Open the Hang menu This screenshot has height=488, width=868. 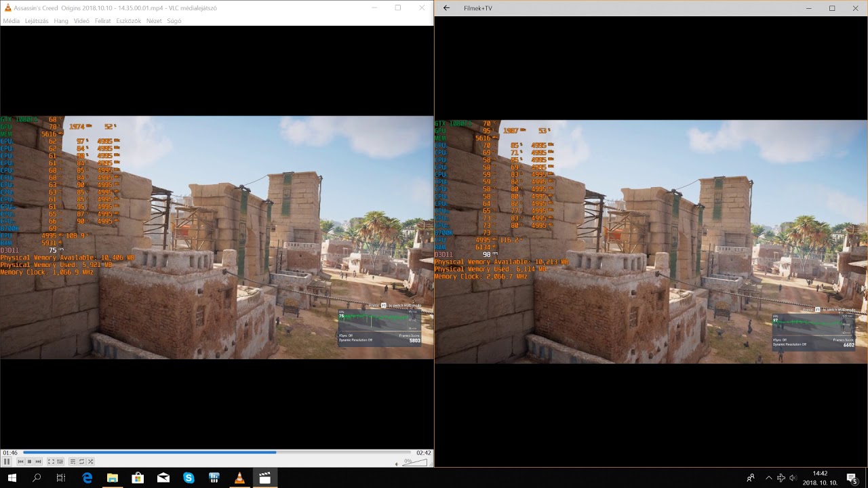pos(61,21)
